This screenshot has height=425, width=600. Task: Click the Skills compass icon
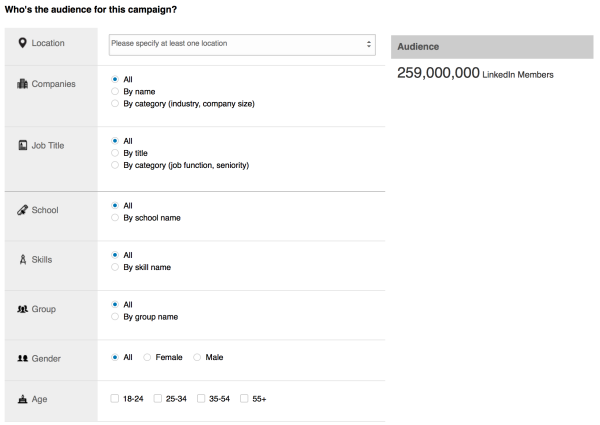pos(23,259)
